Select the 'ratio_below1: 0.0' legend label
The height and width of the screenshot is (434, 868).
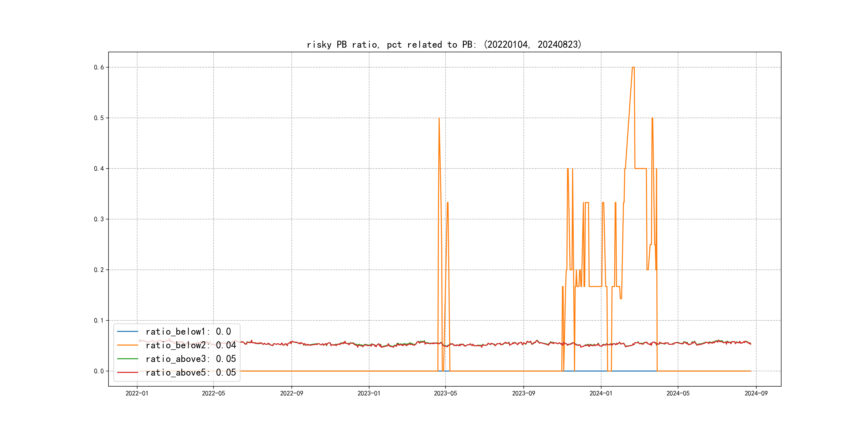click(x=188, y=332)
